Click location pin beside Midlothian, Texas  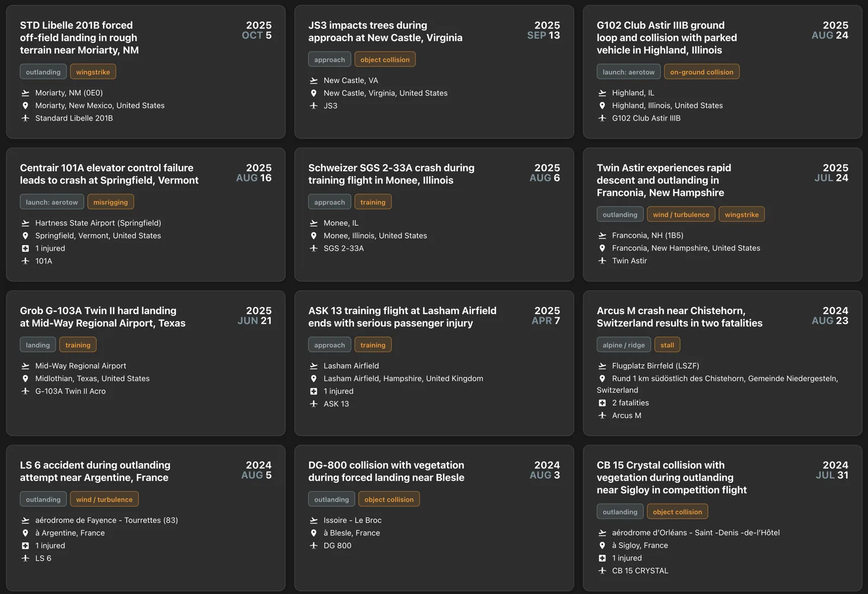(25, 379)
